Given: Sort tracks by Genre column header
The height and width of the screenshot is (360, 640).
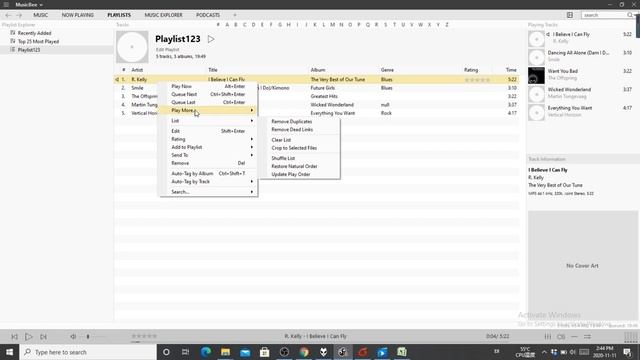Looking at the screenshot, I should (x=387, y=70).
